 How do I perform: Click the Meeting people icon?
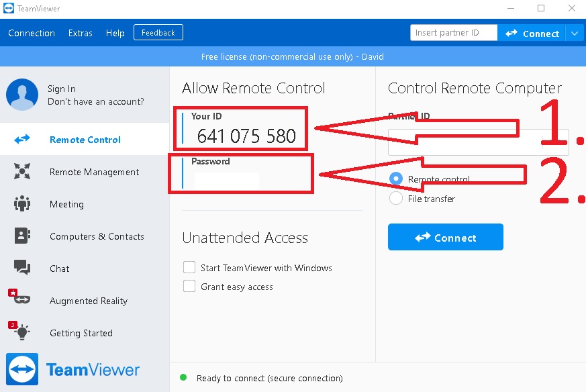tap(22, 203)
